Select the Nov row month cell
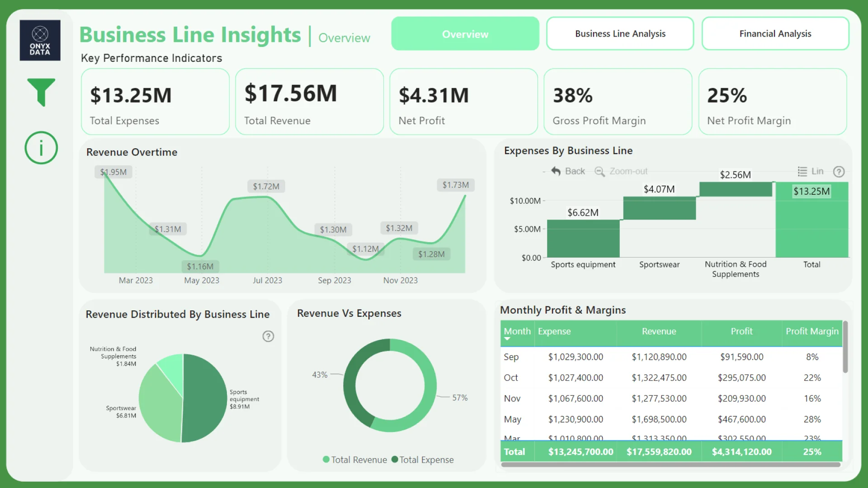 coord(512,399)
